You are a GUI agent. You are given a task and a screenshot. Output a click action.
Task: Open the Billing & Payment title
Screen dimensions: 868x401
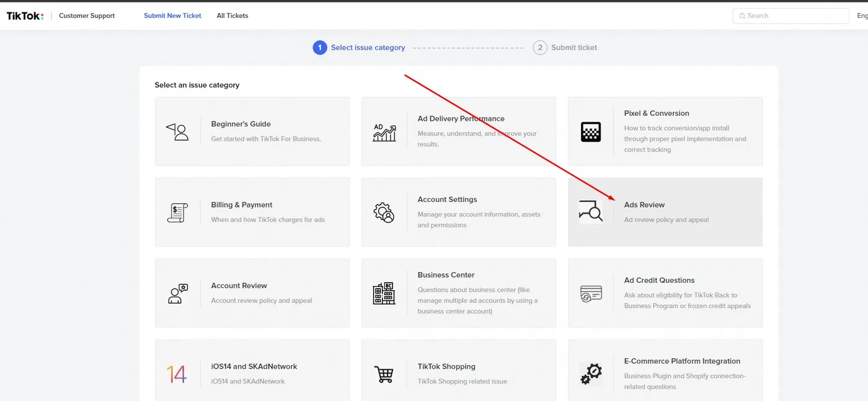(242, 205)
